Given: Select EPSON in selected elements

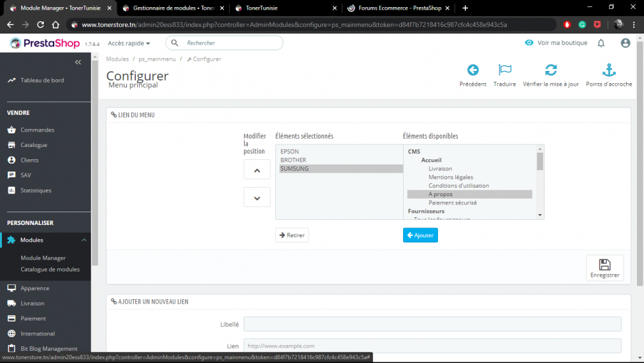Looking at the screenshot, I should coord(341,152).
